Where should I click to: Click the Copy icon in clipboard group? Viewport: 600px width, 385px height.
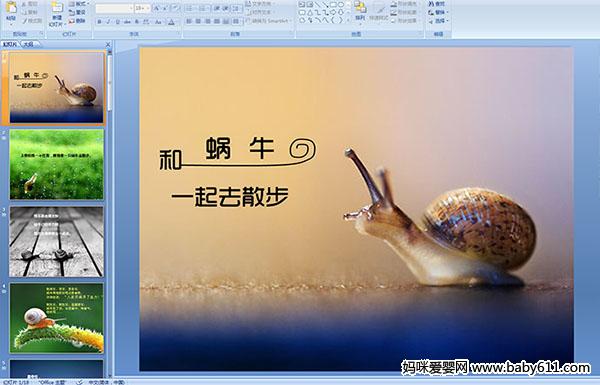(24, 12)
